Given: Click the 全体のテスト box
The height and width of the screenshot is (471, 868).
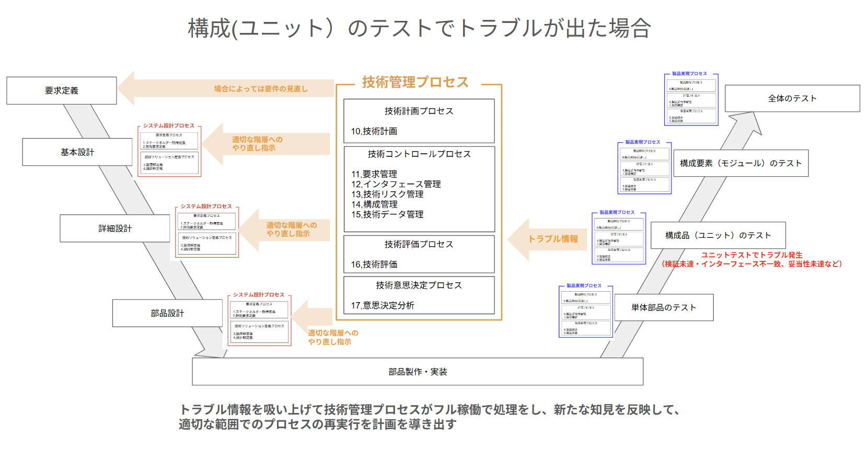Looking at the screenshot, I should click(792, 98).
